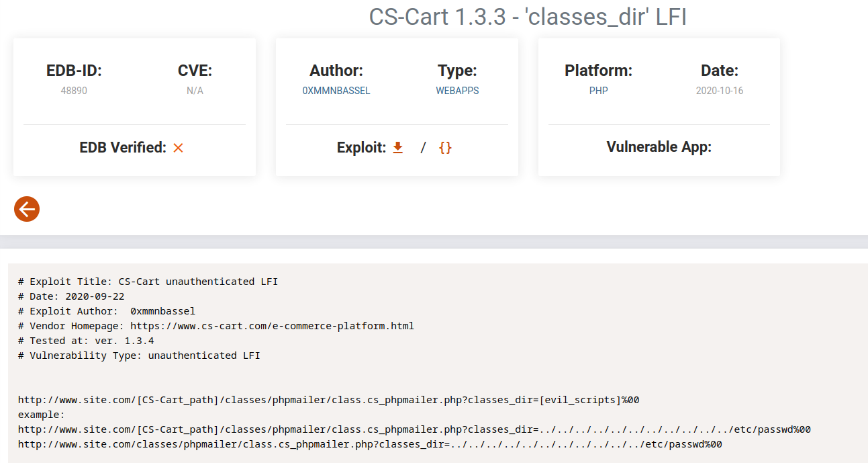The height and width of the screenshot is (463, 868).
Task: Open author 0XMMNBASSEL profile link
Action: [x=336, y=91]
